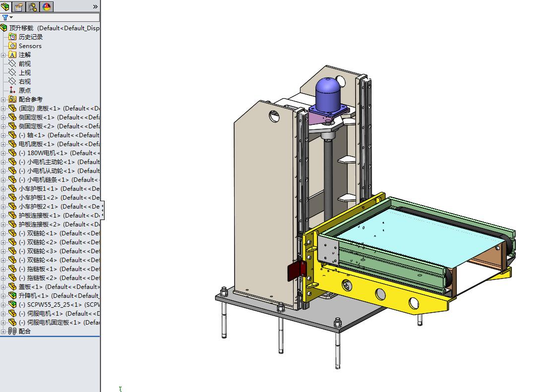This screenshot has width=558, height=392.
Task: Open the FeatureManager design tree tab
Action: tap(5, 6)
